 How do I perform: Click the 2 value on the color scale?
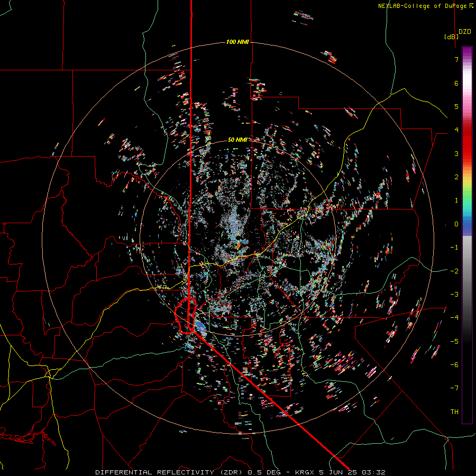[x=456, y=177]
